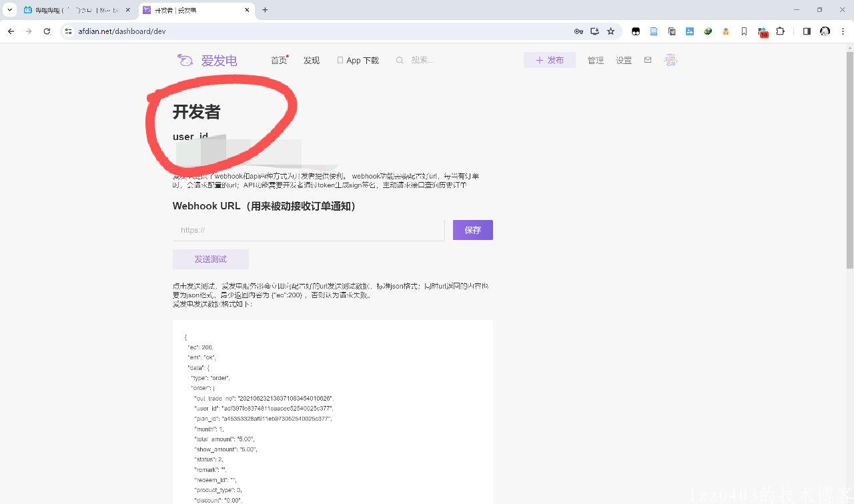Click the 爱发电 logo

[207, 60]
